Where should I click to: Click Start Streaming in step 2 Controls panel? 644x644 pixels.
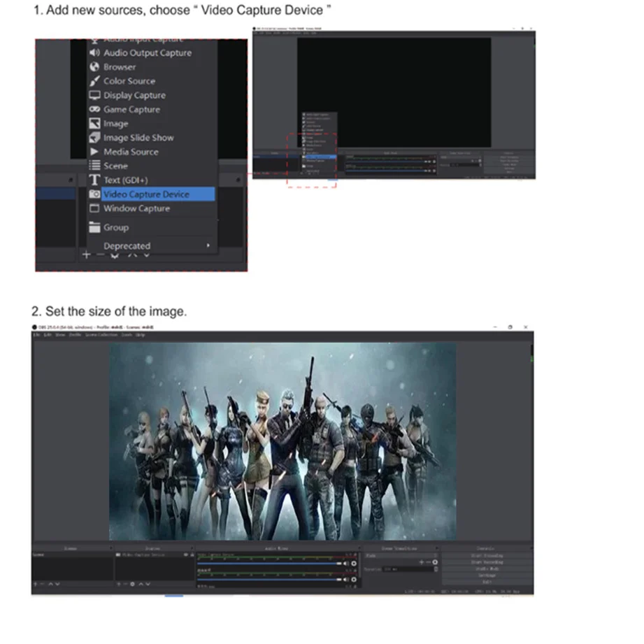pyautogui.click(x=487, y=556)
